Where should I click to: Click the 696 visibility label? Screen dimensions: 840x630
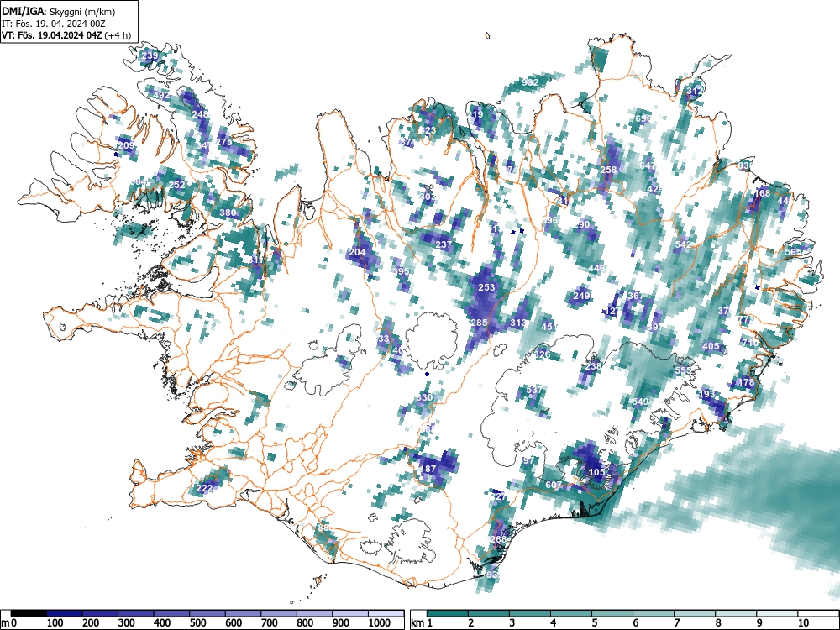643,118
